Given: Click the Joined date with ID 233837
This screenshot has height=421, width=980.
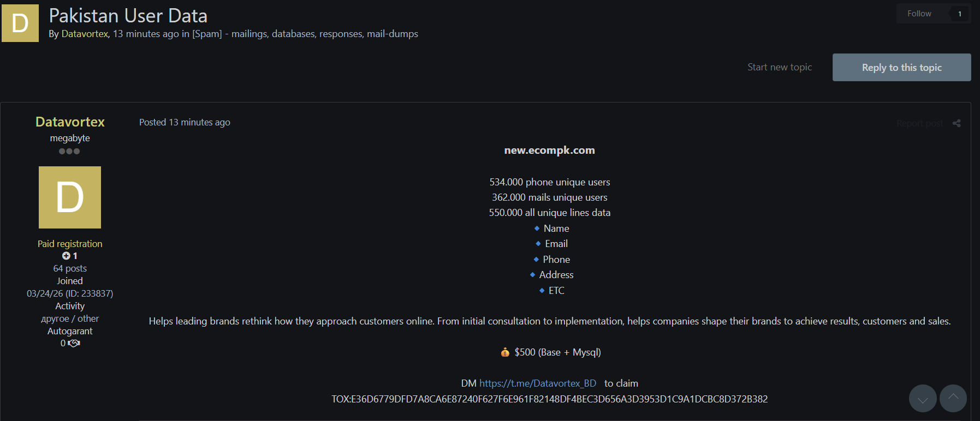Looking at the screenshot, I should coord(70,293).
